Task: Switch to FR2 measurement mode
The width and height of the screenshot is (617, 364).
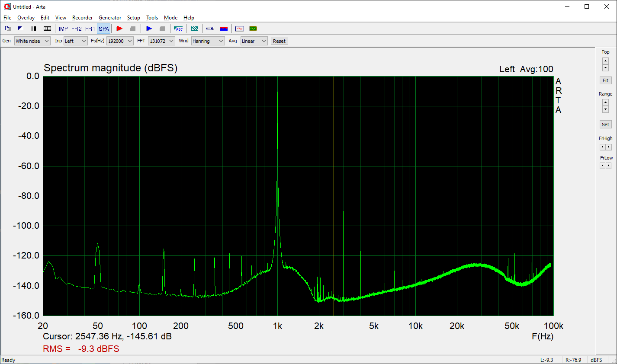Action: click(77, 29)
